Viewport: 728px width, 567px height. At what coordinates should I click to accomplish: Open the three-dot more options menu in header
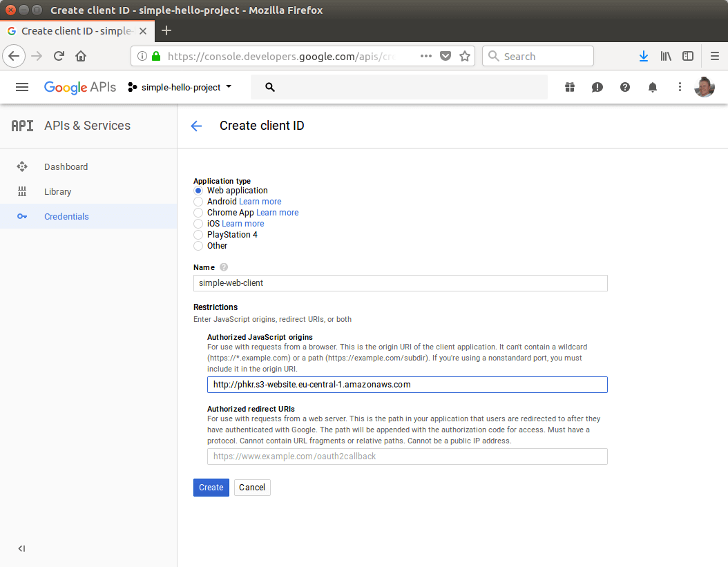[x=680, y=87]
